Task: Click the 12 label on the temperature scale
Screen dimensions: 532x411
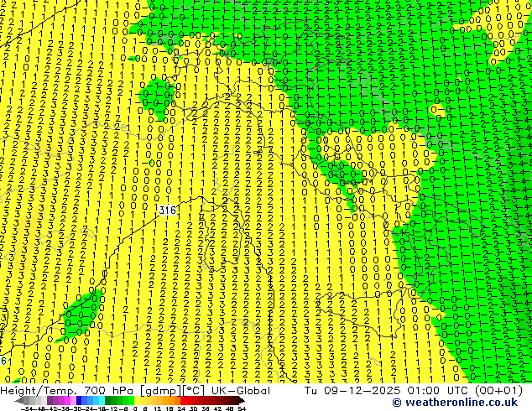Action: 157,408
